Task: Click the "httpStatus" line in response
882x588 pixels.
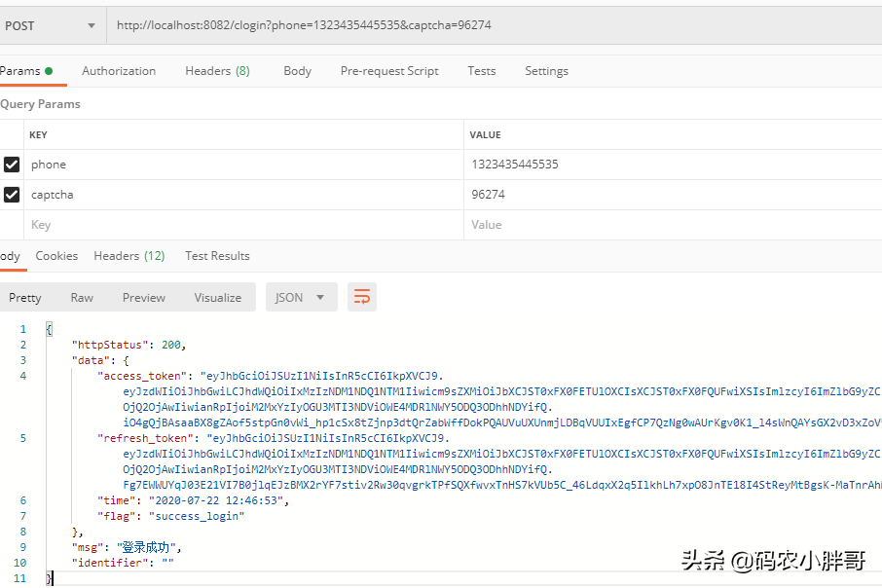Action: [129, 345]
